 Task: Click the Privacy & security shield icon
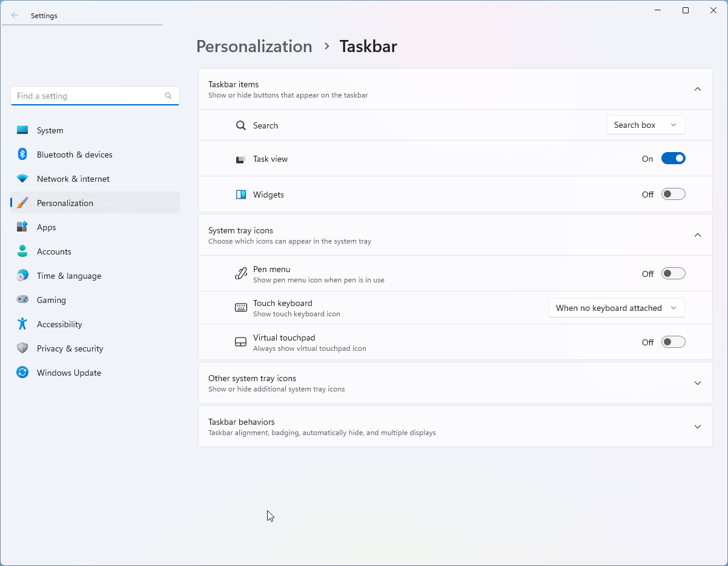[22, 348]
